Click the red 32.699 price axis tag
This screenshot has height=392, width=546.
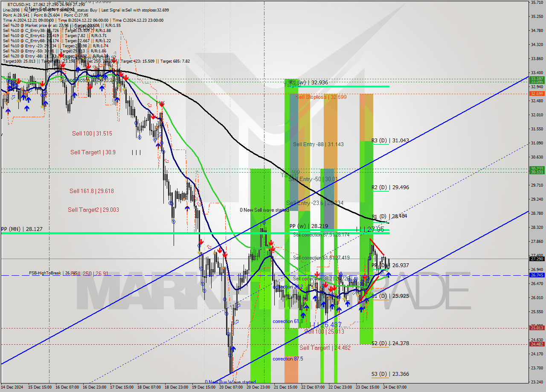tap(537, 93)
